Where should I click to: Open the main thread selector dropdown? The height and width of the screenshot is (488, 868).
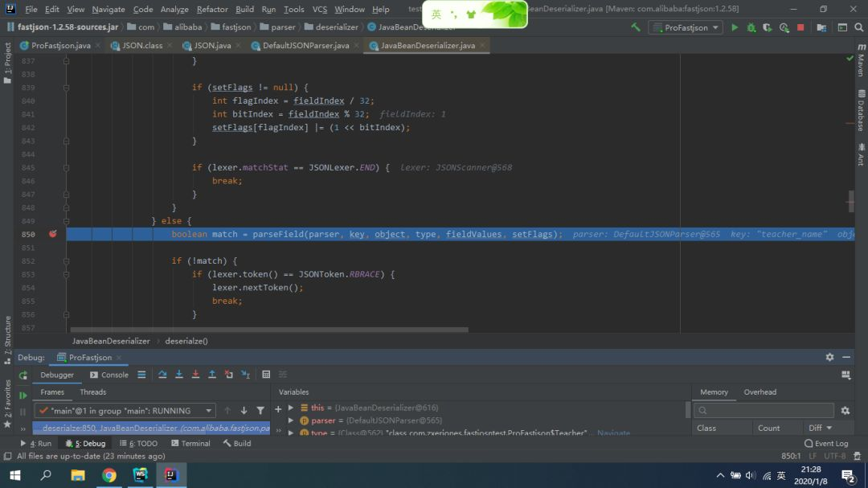click(124, 411)
